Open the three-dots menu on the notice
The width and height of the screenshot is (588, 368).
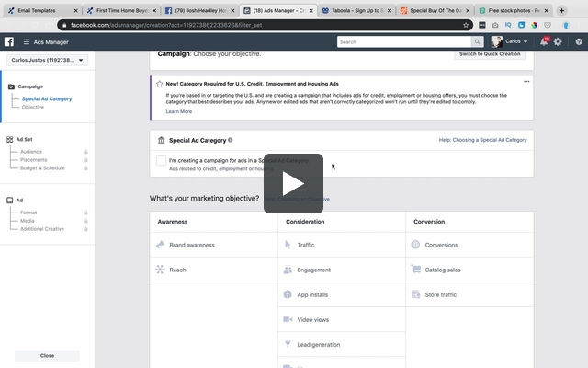[x=526, y=82]
